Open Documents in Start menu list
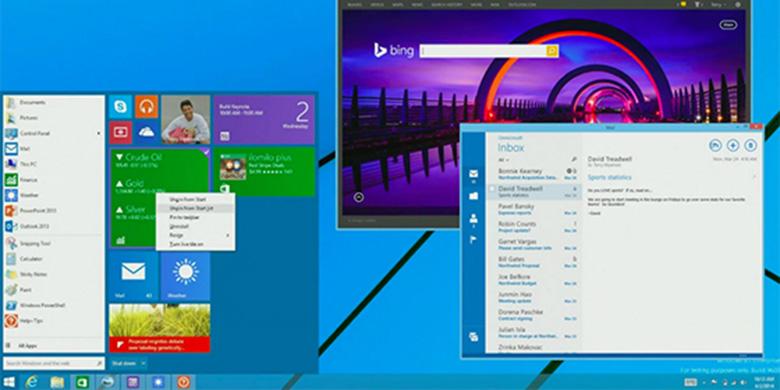The image size is (780, 390). tap(54, 102)
